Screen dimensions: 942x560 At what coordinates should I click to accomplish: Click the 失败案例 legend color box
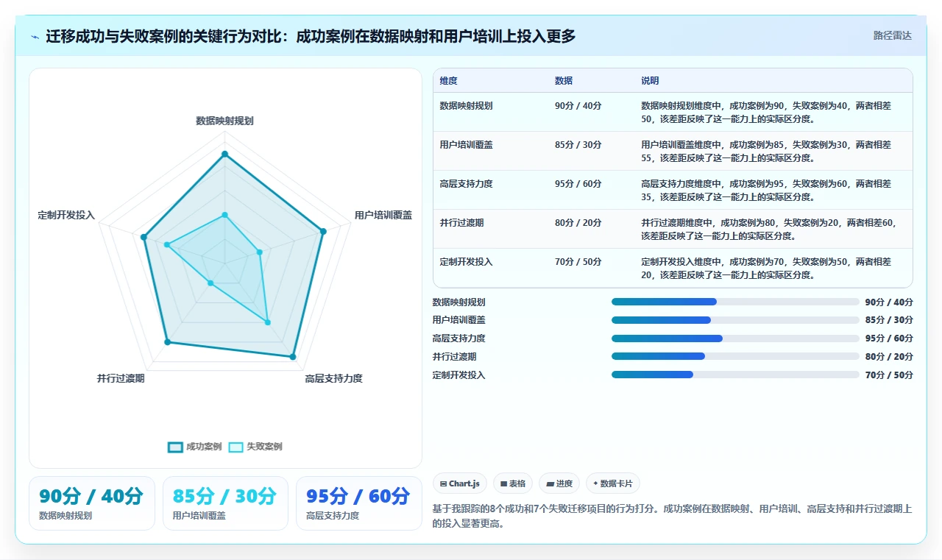(235, 447)
